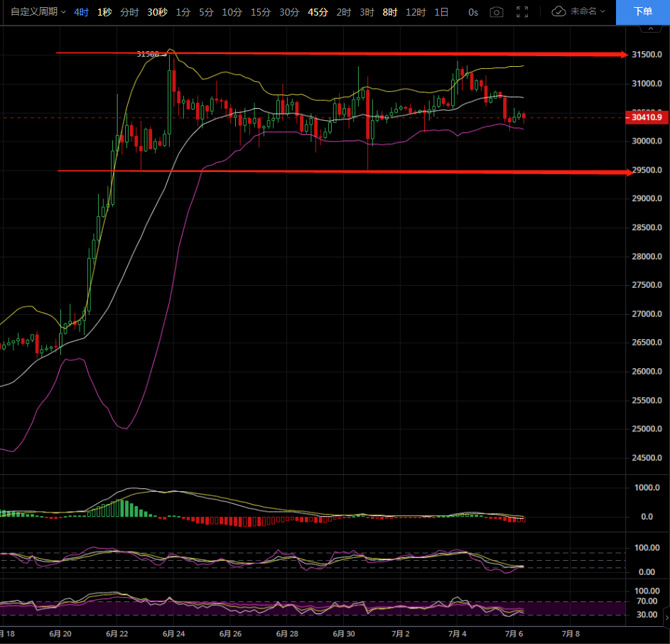
Task: Click the current price label 30410.9
Action: coord(645,118)
